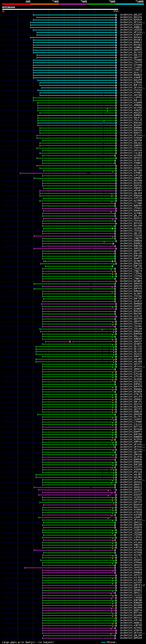The image size is (146, 644).
Task: Select hit label UniRef100_C1KD97
Action: pyautogui.click(x=131, y=68)
